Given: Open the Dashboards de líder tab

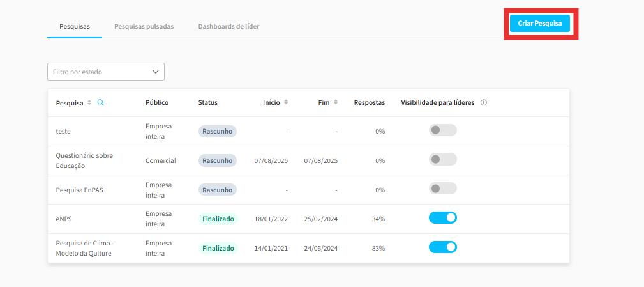Looking at the screenshot, I should click(x=228, y=26).
